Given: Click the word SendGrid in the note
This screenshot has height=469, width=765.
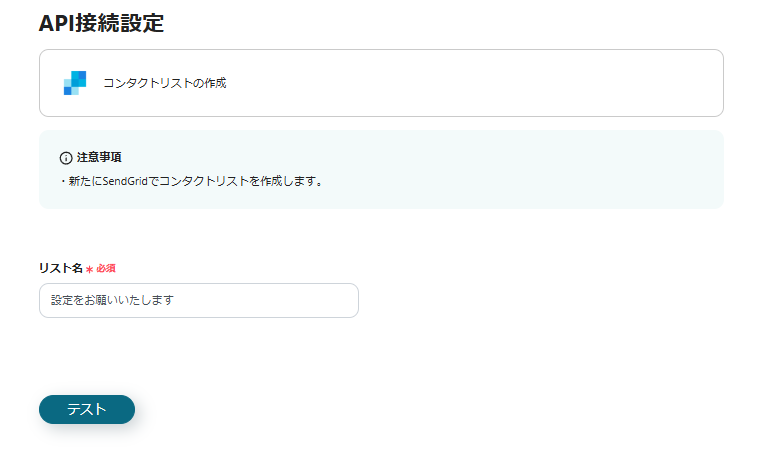Looking at the screenshot, I should [125, 182].
